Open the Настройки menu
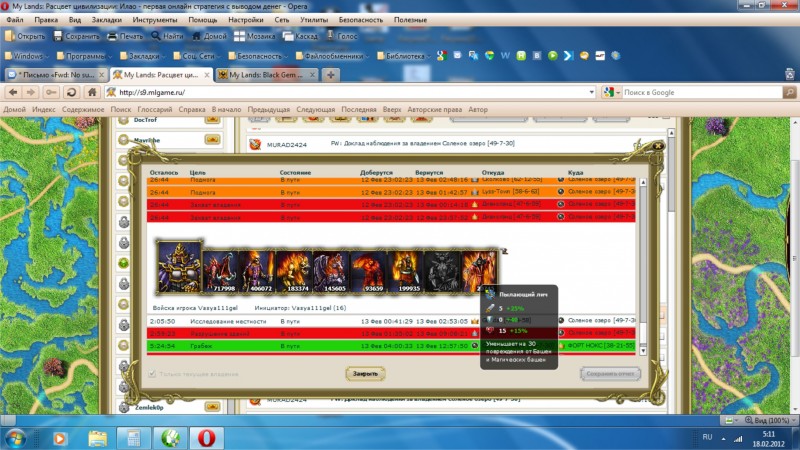 coord(245,20)
